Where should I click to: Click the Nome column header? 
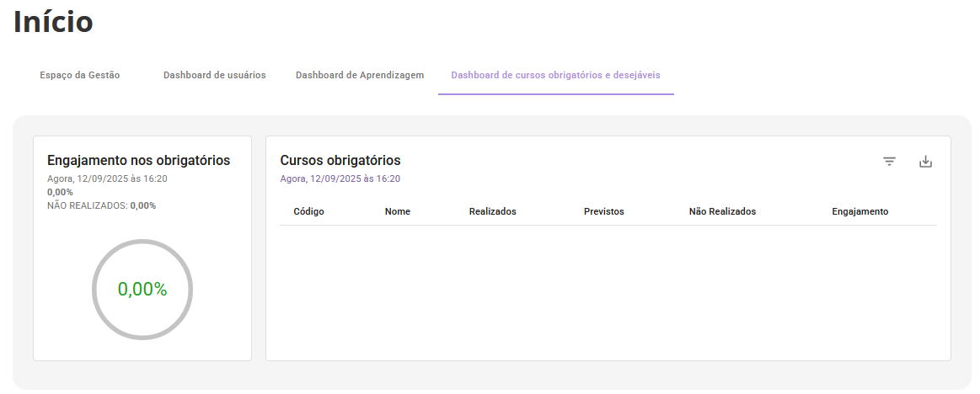[398, 211]
